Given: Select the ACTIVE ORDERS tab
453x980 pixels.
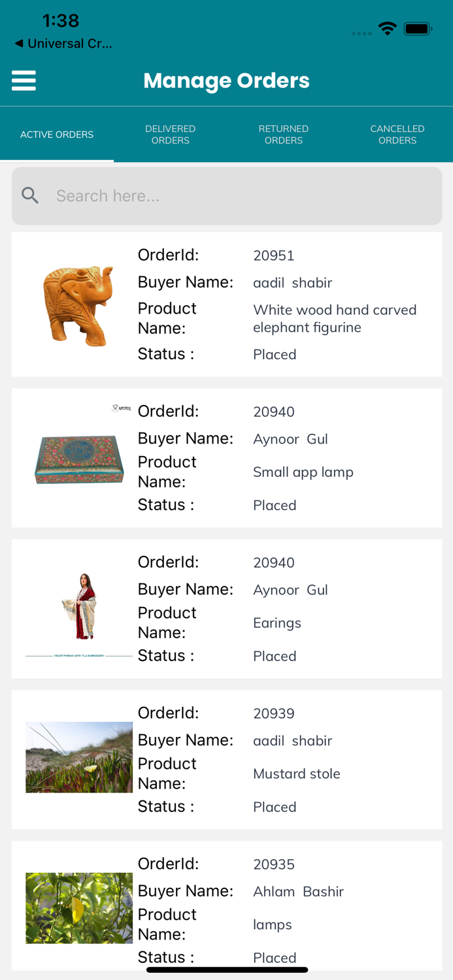Looking at the screenshot, I should click(x=57, y=134).
